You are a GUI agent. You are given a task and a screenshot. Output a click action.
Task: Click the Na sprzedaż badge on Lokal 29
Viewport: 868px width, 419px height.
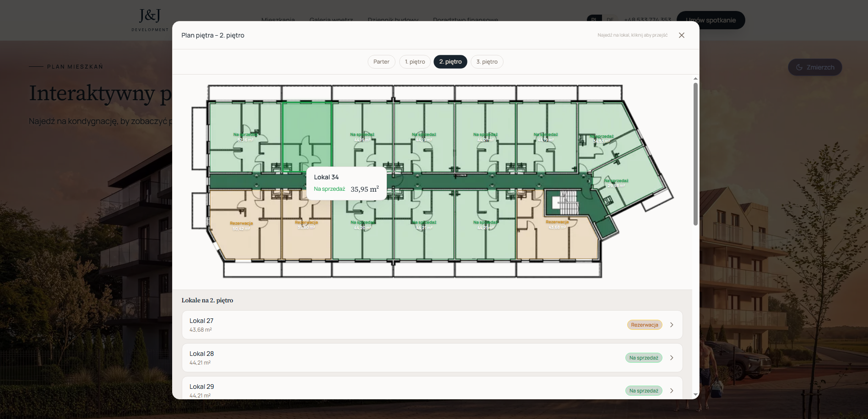coord(644,391)
